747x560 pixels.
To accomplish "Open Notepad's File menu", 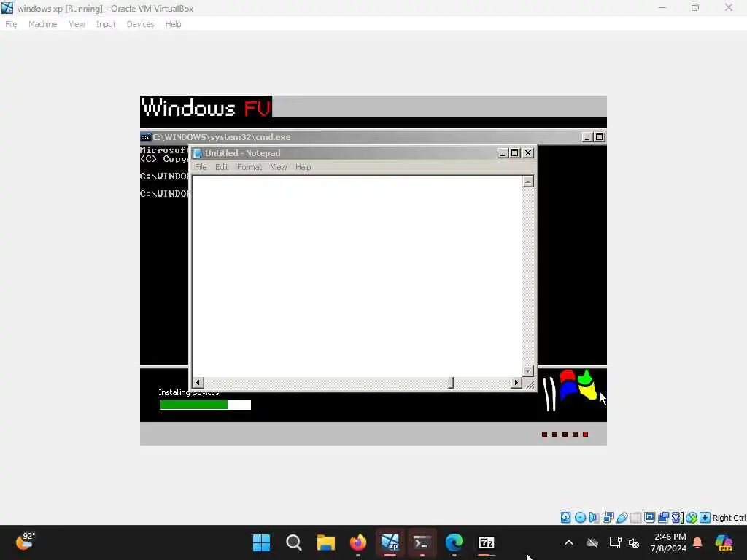I will pyautogui.click(x=201, y=167).
